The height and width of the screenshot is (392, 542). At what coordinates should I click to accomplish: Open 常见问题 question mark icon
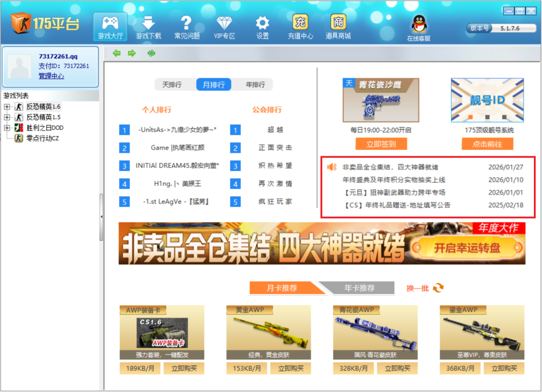[x=187, y=23]
